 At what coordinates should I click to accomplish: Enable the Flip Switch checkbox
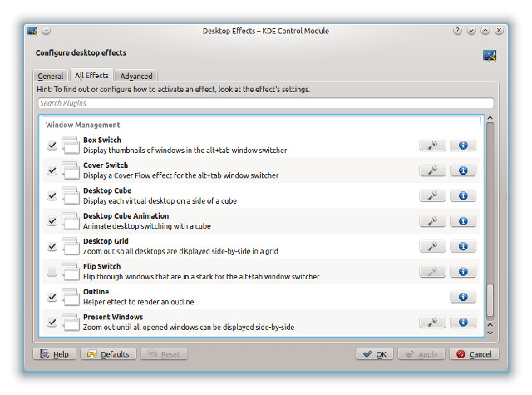[52, 272]
